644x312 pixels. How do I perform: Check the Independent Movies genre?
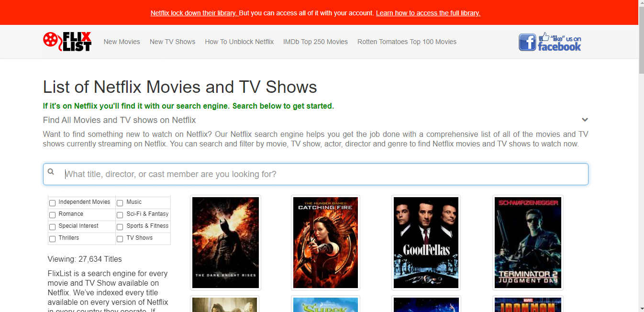point(53,203)
